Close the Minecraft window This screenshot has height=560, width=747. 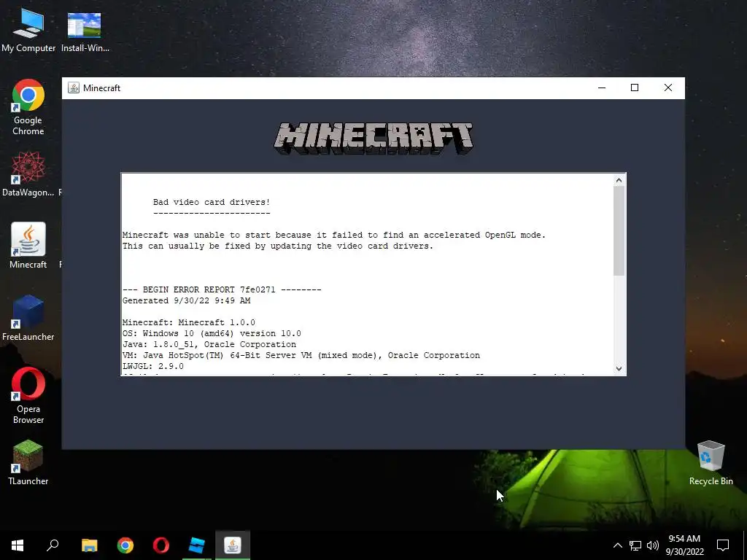tap(668, 87)
